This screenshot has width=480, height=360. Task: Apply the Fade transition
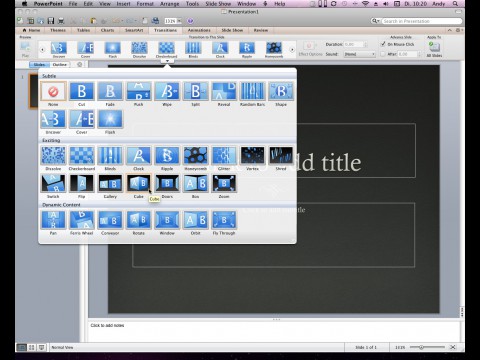[110, 91]
